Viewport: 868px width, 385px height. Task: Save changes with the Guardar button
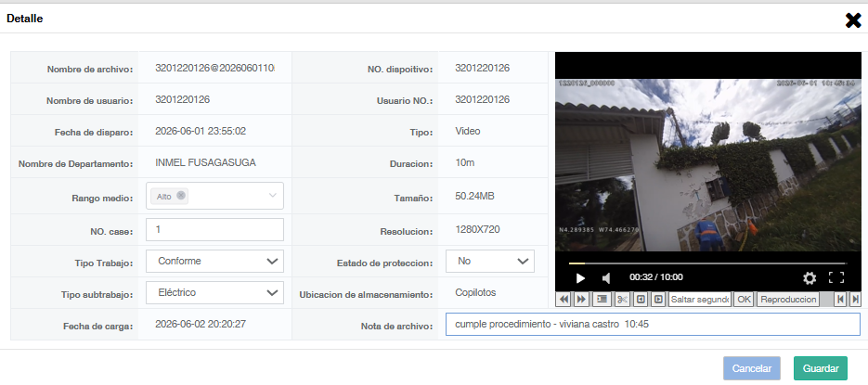click(821, 368)
